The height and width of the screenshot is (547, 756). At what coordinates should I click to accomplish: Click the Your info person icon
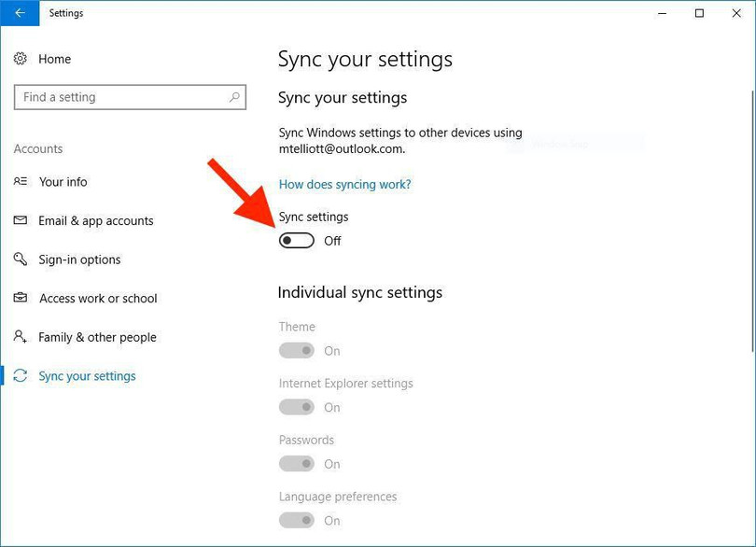click(x=21, y=182)
